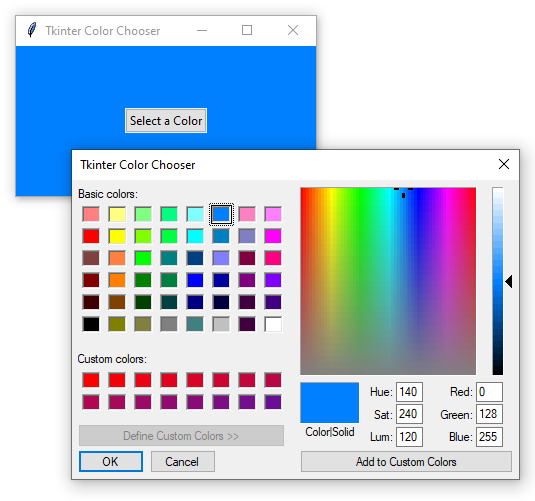
Task: Close the color chooser dialog
Action: coord(504,164)
